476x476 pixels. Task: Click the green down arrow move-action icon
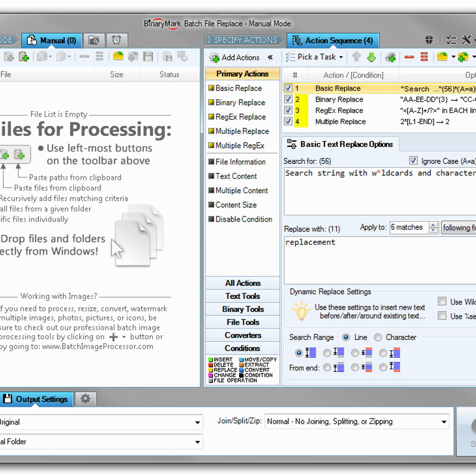(x=371, y=57)
